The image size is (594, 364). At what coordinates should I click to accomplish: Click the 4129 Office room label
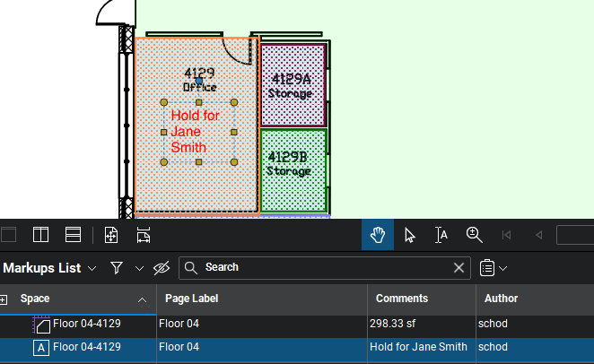(x=199, y=80)
